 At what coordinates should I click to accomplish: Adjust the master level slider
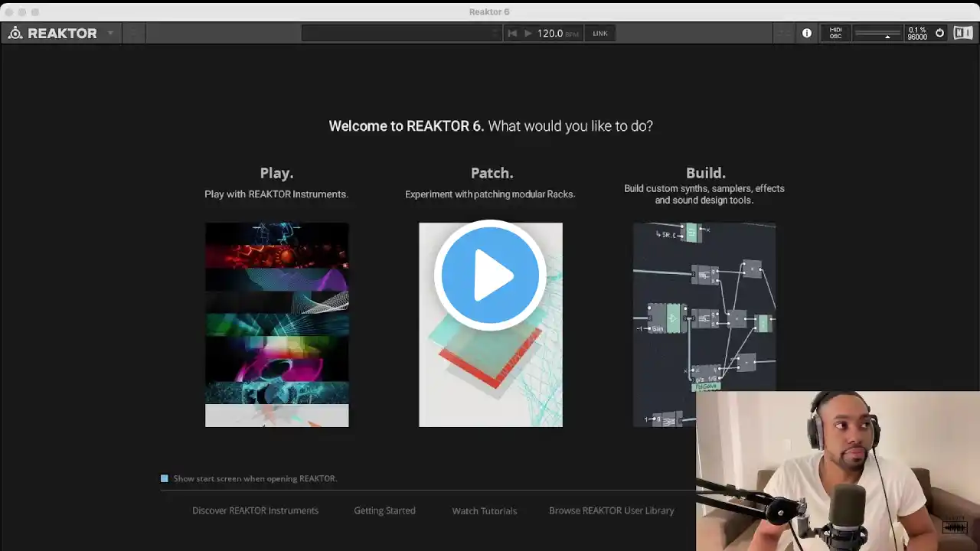877,33
